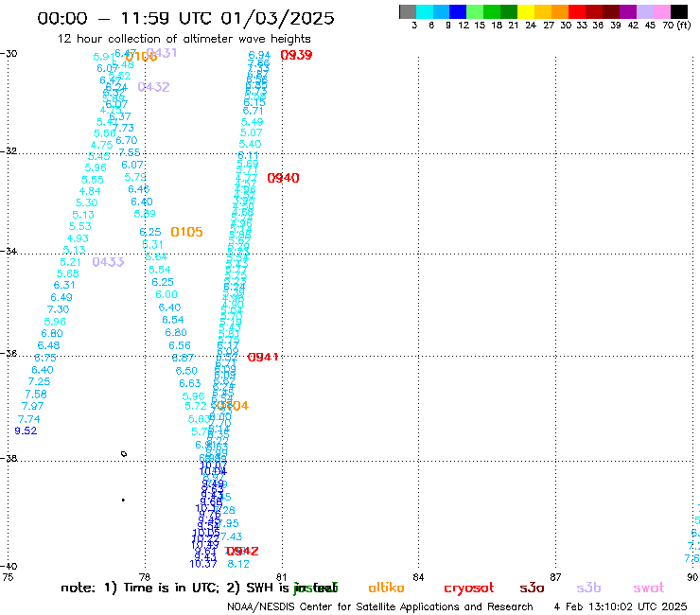Click the gray swatch in the color legend
Screen dimensions: 700x615
pos(408,11)
